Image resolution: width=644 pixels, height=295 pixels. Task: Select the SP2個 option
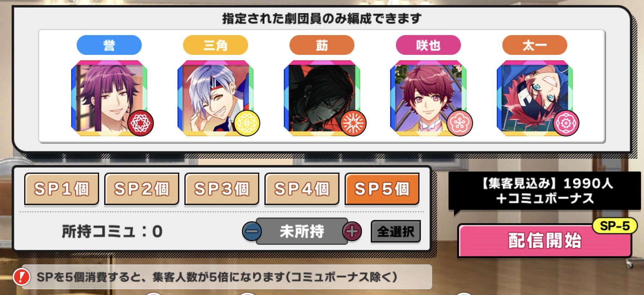click(x=142, y=188)
